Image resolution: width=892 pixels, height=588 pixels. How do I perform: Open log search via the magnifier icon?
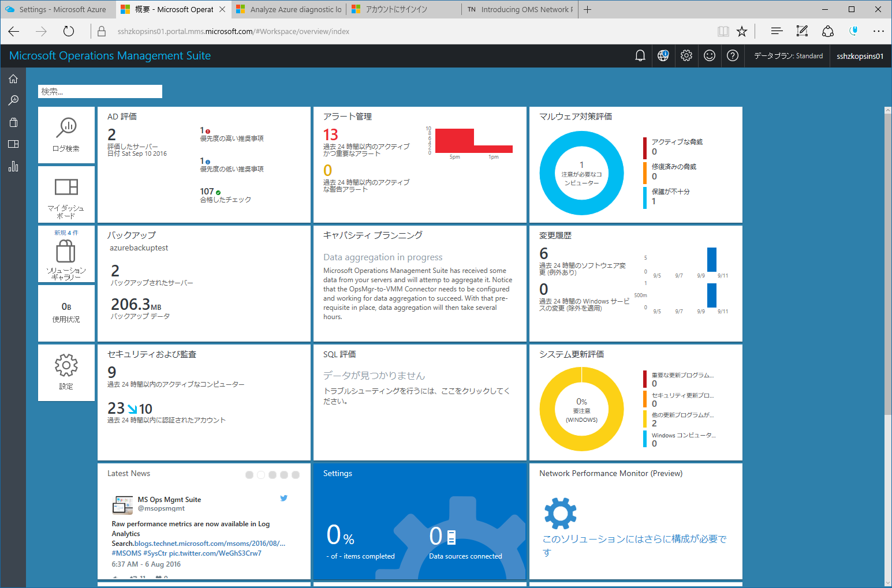click(x=13, y=100)
